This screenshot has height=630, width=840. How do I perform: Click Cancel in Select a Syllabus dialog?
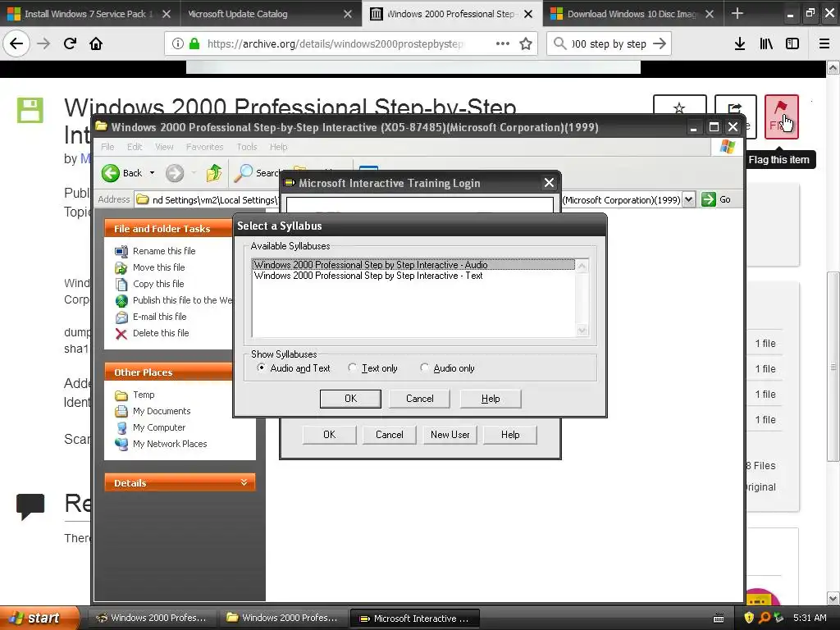tap(419, 399)
